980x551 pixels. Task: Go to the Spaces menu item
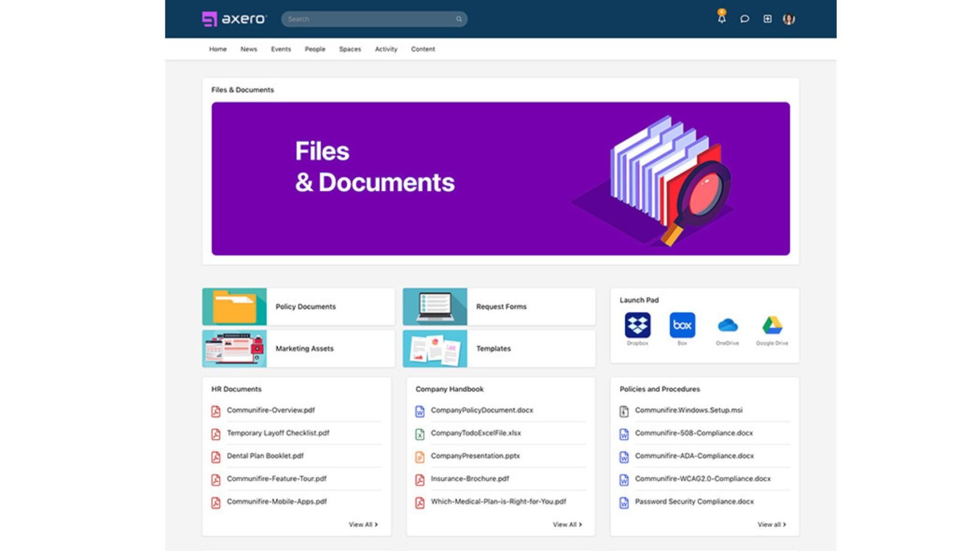(350, 49)
